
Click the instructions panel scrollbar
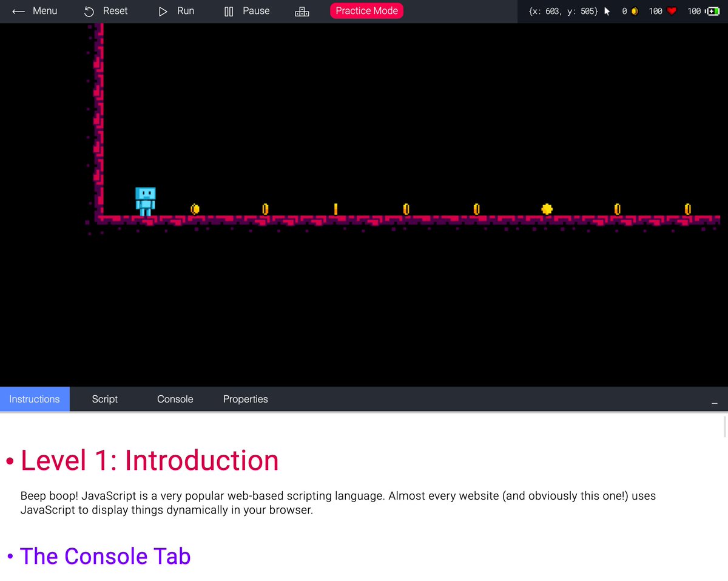tap(725, 426)
